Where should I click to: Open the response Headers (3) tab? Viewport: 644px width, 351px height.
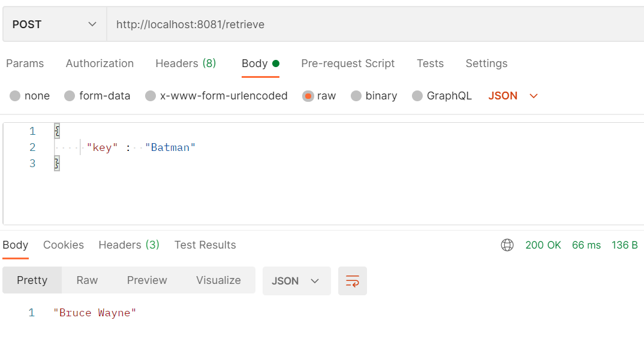coord(129,245)
